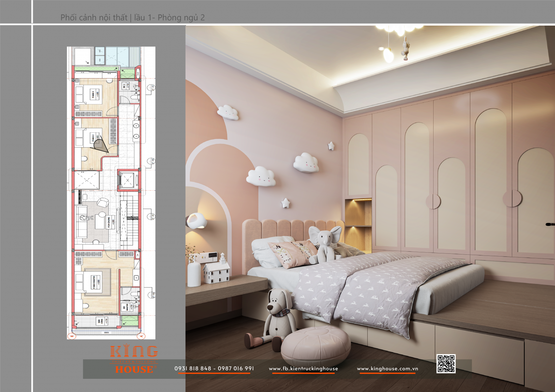Click the BAN CÔNG label on floor plan
The image size is (555, 392).
point(100,321)
